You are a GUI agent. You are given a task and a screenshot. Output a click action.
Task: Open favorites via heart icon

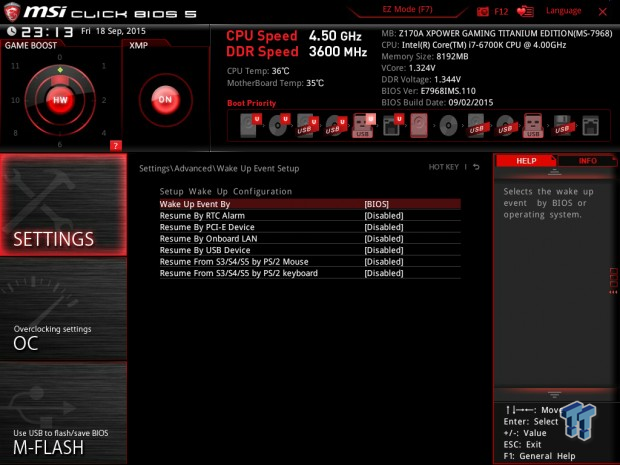[525, 11]
